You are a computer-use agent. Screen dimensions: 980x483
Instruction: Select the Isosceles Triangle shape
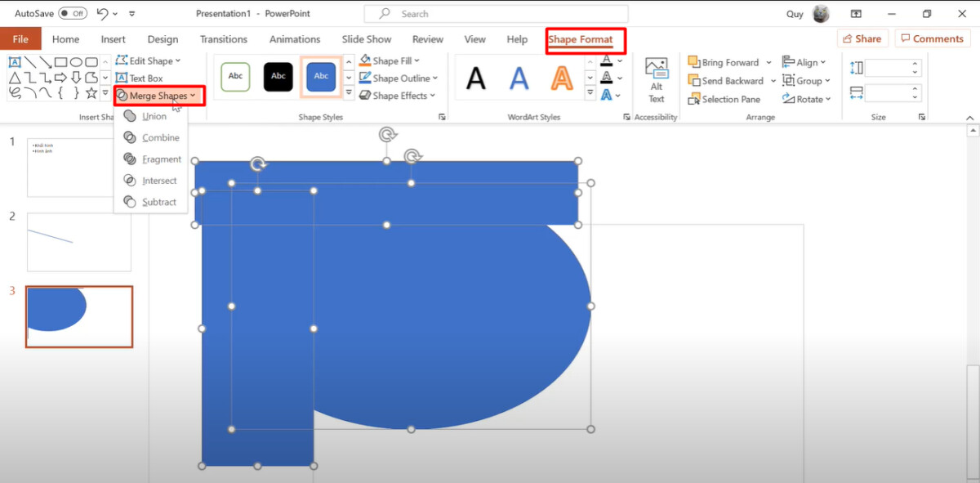(14, 78)
